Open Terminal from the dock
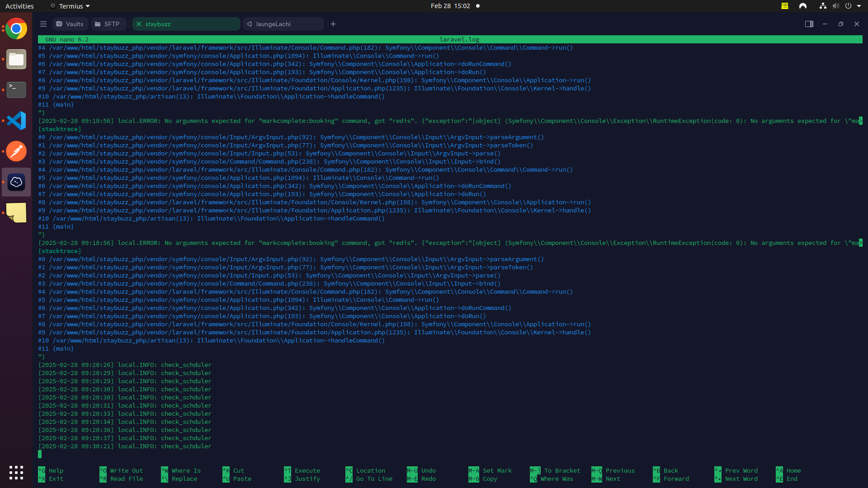 click(x=16, y=90)
